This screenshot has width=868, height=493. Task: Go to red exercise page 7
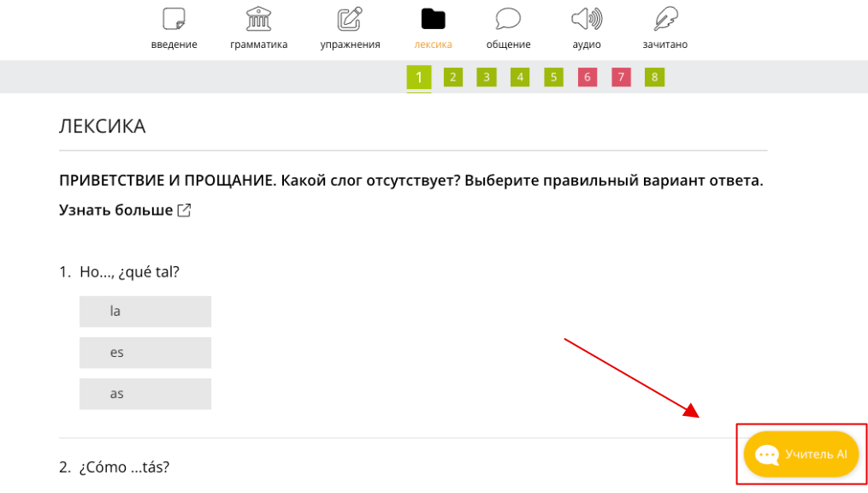(621, 77)
